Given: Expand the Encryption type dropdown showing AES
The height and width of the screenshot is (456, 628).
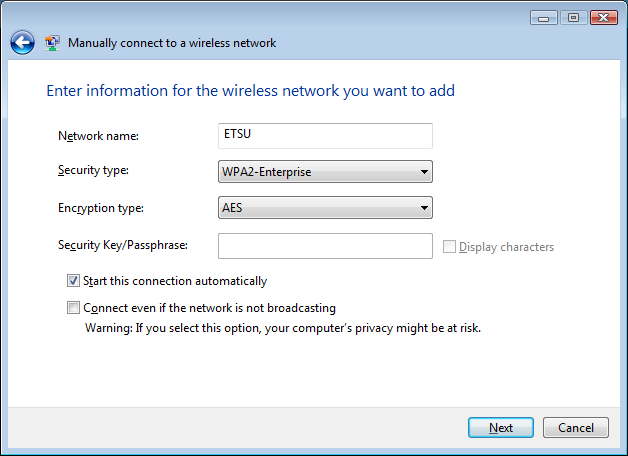Looking at the screenshot, I should point(325,208).
